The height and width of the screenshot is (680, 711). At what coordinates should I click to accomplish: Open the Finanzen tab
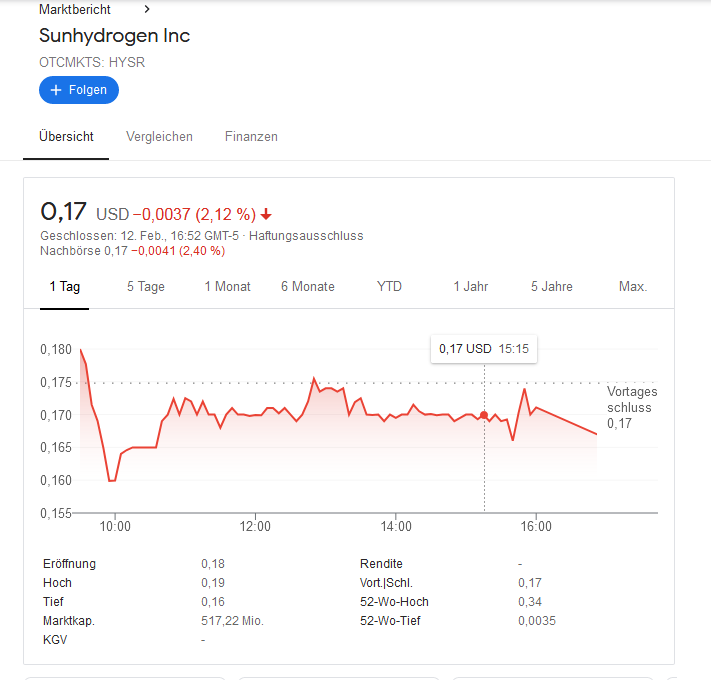[x=251, y=136]
